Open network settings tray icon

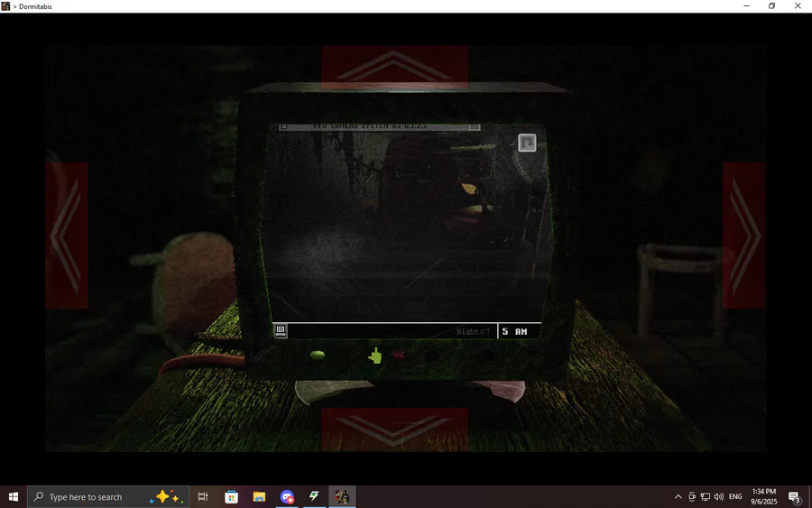coord(706,496)
